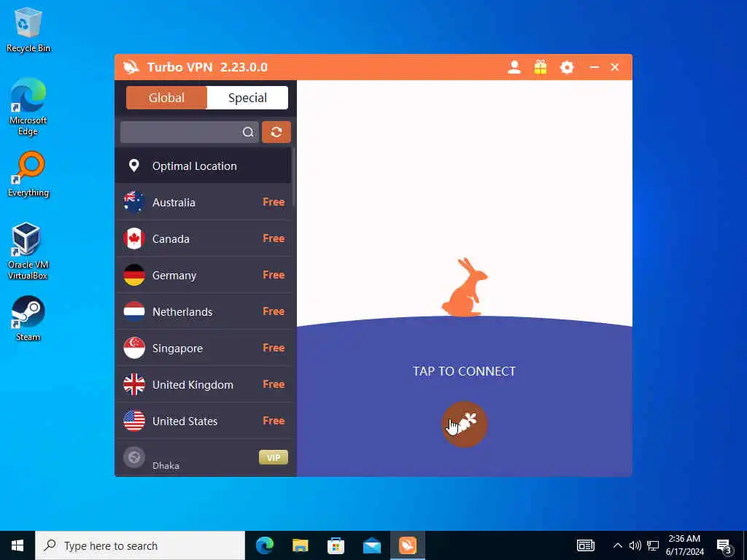This screenshot has width=747, height=560.
Task: Click the taskbar search box
Action: pos(140,545)
